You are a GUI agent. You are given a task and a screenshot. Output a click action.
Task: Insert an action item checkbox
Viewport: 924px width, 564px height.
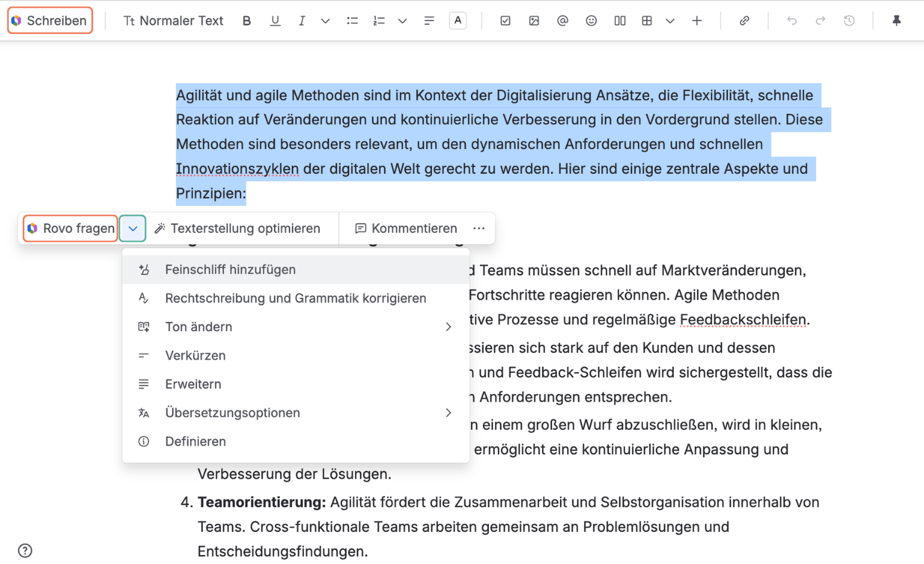[x=506, y=21]
